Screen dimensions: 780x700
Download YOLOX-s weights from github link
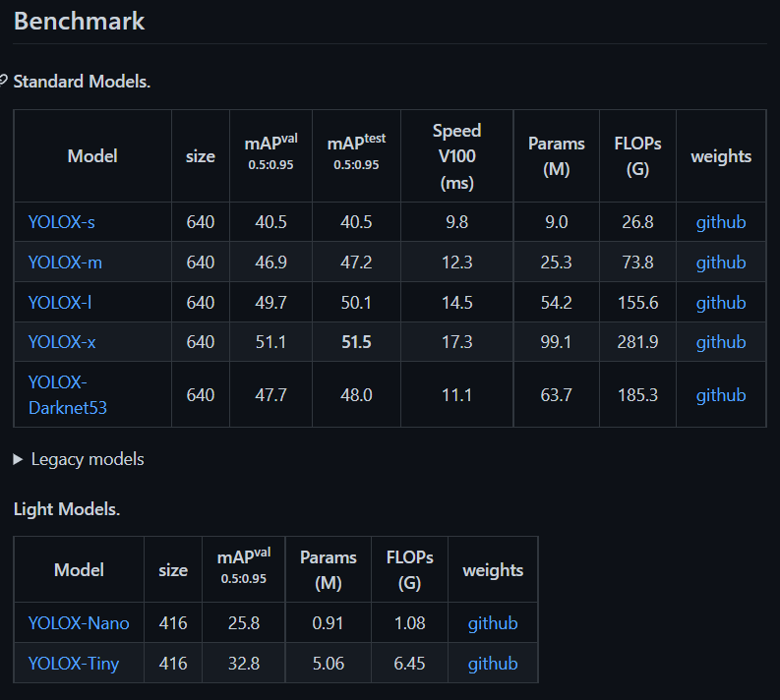pos(721,222)
